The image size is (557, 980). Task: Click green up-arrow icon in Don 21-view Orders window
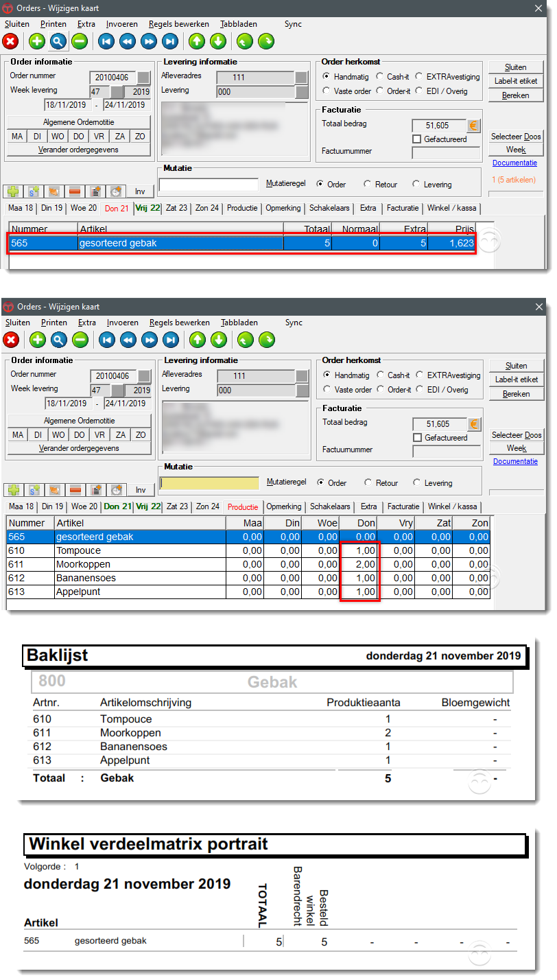click(197, 41)
